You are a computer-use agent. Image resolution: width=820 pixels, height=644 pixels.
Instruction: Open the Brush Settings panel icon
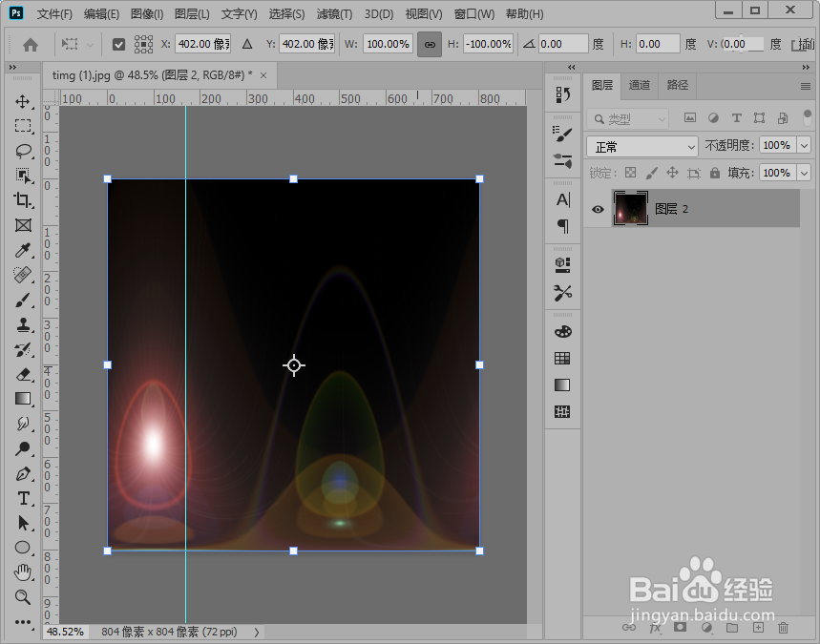(x=562, y=134)
